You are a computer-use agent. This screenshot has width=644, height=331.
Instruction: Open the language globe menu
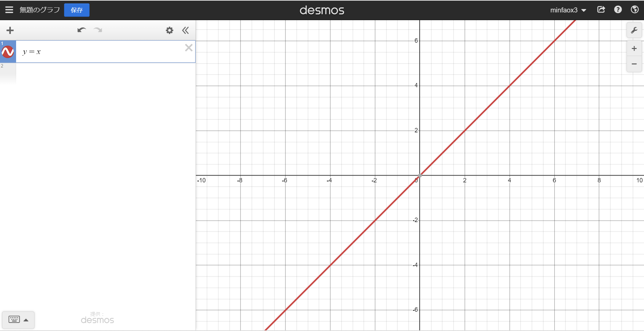[x=635, y=10]
